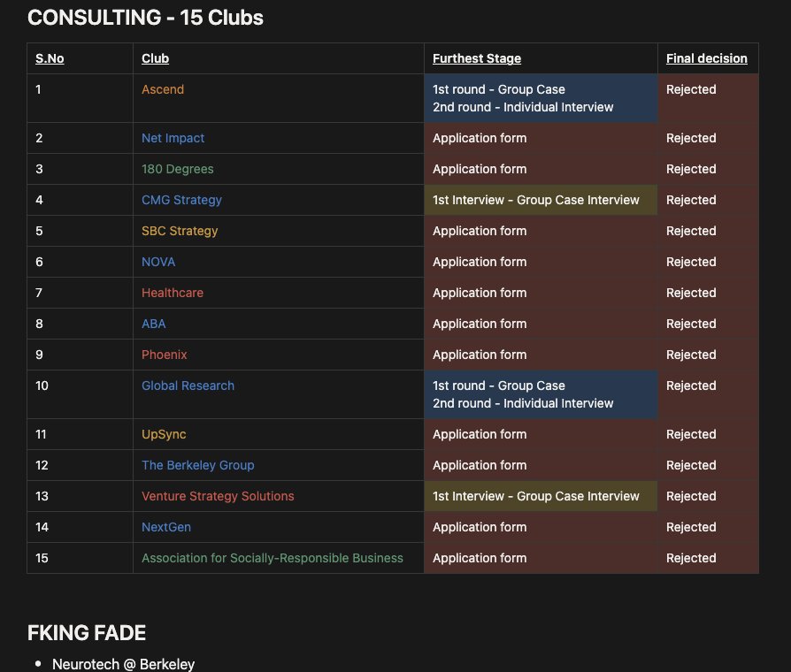Click Rejected in the CMG Strategy row
The width and height of the screenshot is (791, 672).
(x=691, y=200)
